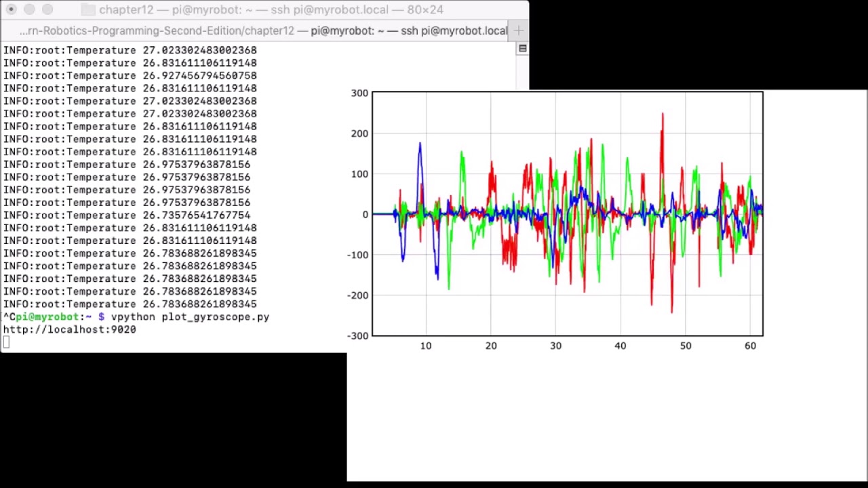The height and width of the screenshot is (488, 868).
Task: Click the 30 label on graph x-axis
Action: (555, 346)
